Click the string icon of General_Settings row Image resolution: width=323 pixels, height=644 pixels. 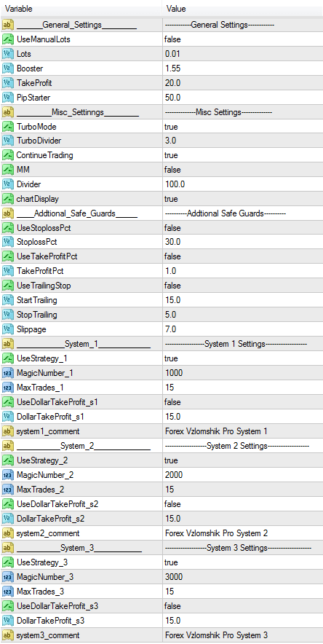coord(8,25)
